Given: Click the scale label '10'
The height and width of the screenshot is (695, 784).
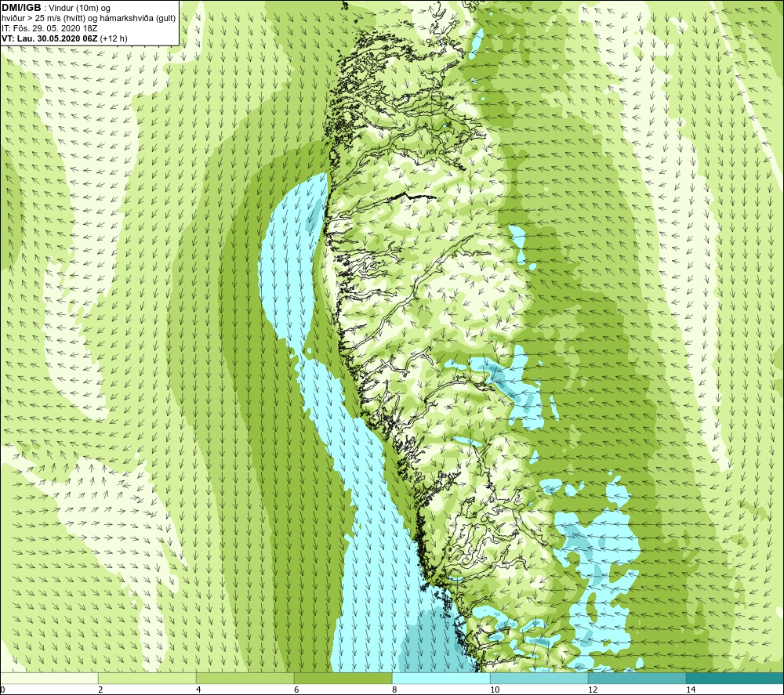Looking at the screenshot, I should [x=495, y=690].
